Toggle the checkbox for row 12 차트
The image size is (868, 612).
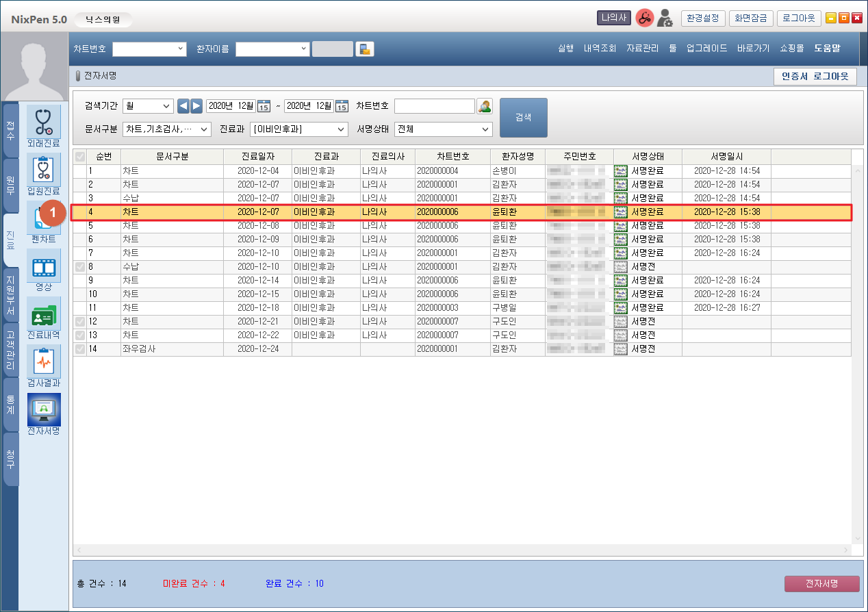point(80,321)
